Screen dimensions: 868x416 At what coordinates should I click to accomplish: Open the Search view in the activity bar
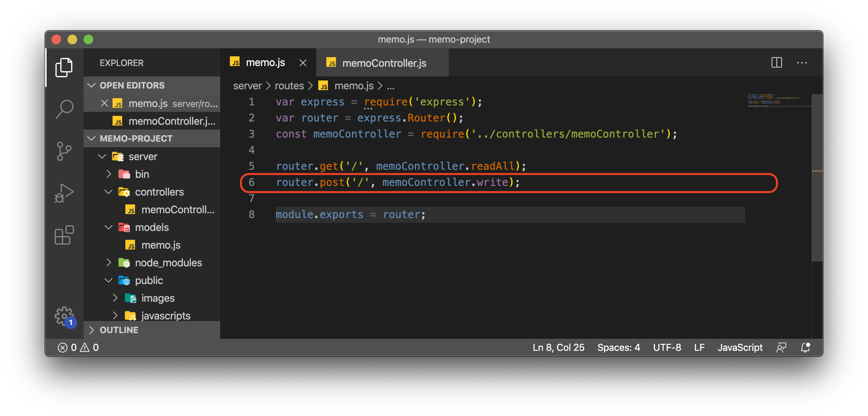coord(64,109)
